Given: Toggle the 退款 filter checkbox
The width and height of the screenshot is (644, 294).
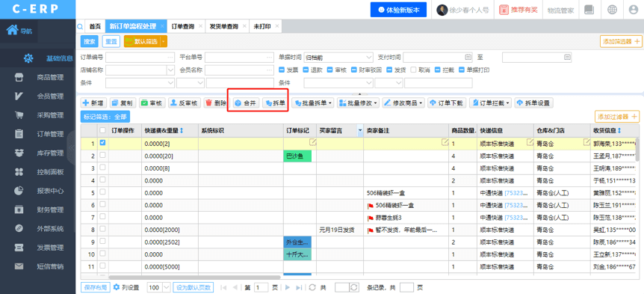Looking at the screenshot, I should 306,70.
